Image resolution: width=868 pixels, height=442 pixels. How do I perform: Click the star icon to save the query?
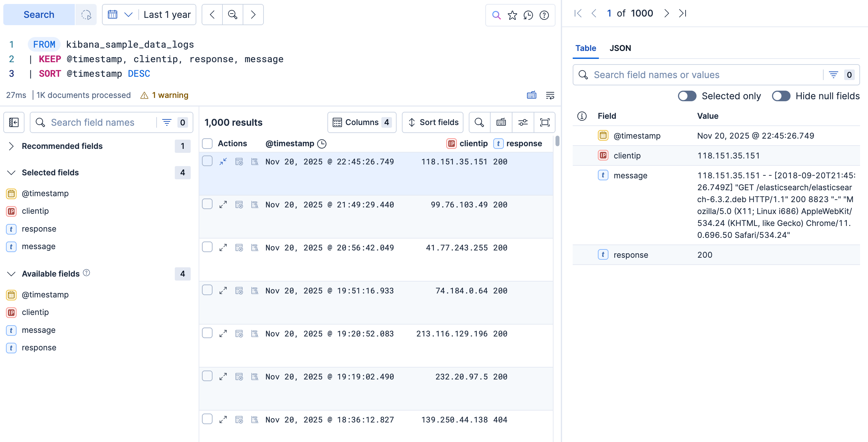tap(512, 15)
